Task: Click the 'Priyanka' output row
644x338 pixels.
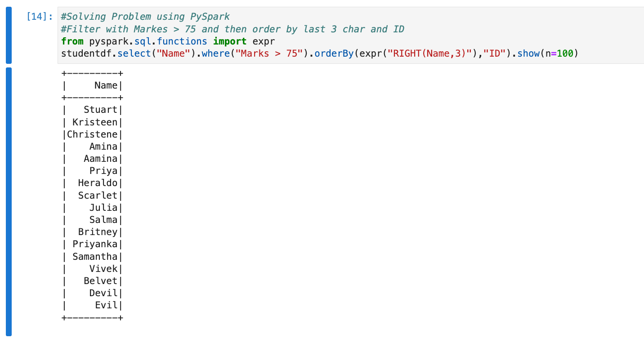Action: [94, 244]
